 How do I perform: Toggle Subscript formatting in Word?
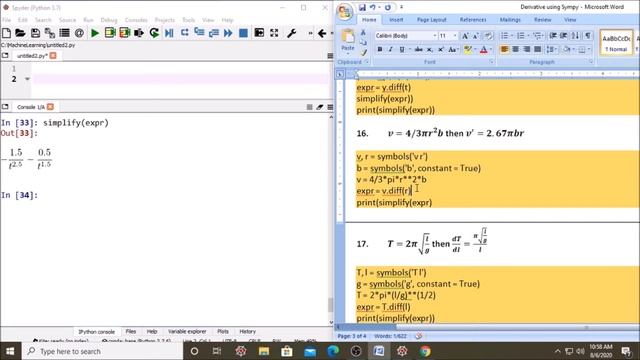coord(430,49)
